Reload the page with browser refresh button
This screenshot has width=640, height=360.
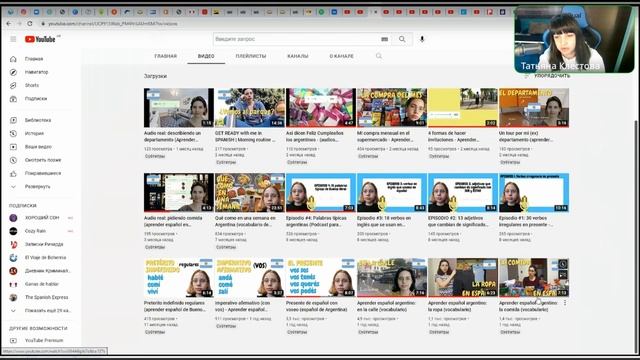pos(30,24)
